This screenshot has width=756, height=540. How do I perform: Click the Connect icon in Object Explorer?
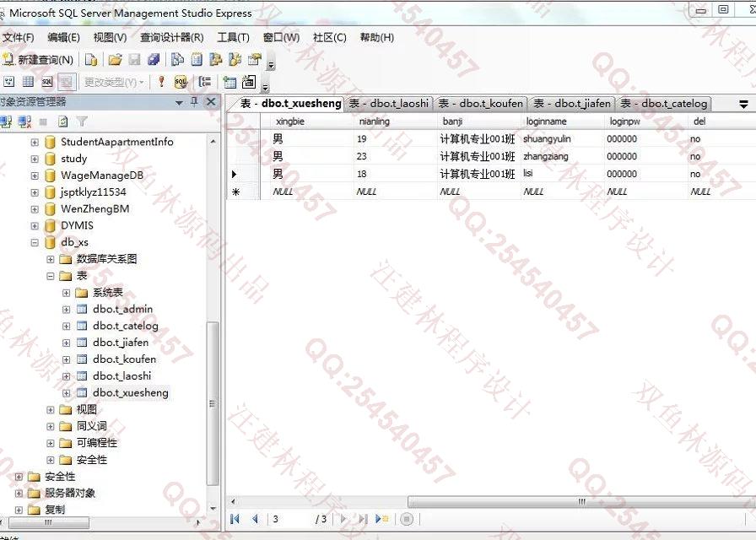(x=6, y=121)
